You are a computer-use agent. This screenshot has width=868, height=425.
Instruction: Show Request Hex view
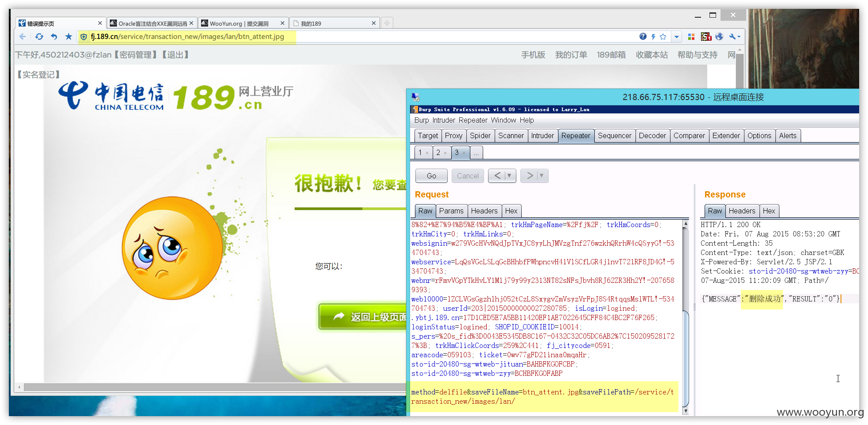[x=511, y=211]
